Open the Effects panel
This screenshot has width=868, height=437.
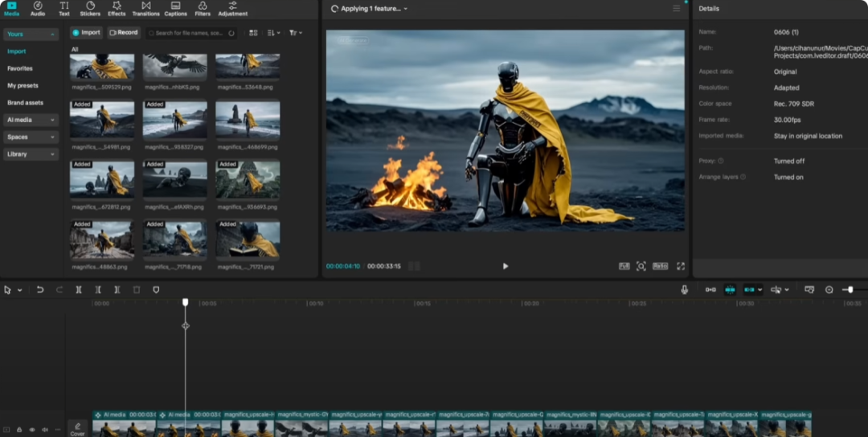point(117,9)
